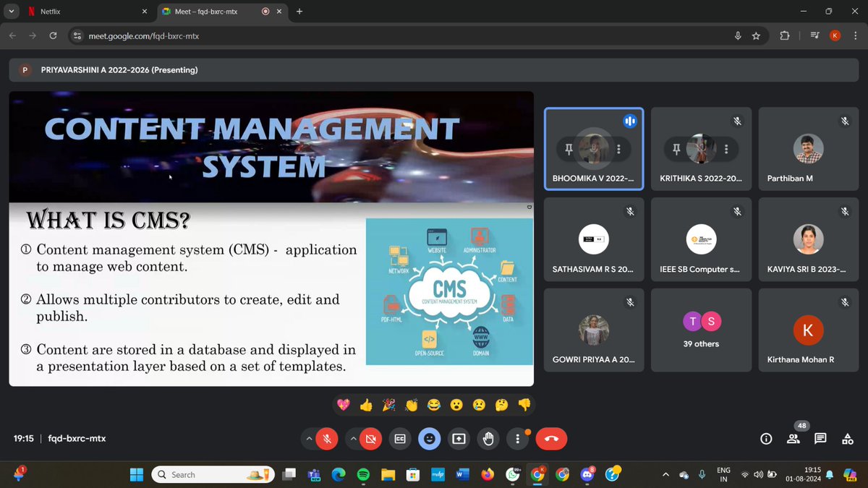Open Chrome extensions puzzle icon
The width and height of the screenshot is (868, 488).
point(785,35)
